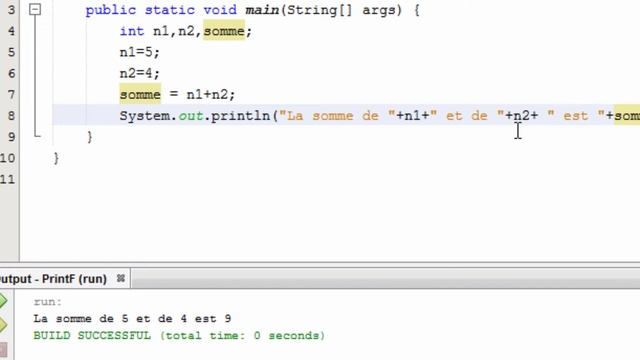This screenshot has width=640, height=360.
Task: Click the string "La somme de " in the code
Action: tap(337, 116)
